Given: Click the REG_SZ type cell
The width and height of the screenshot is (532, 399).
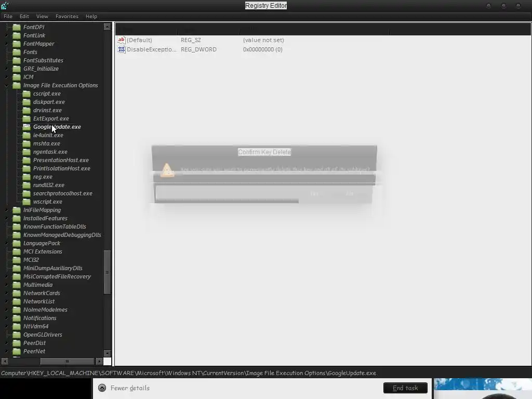Looking at the screenshot, I should (x=191, y=40).
